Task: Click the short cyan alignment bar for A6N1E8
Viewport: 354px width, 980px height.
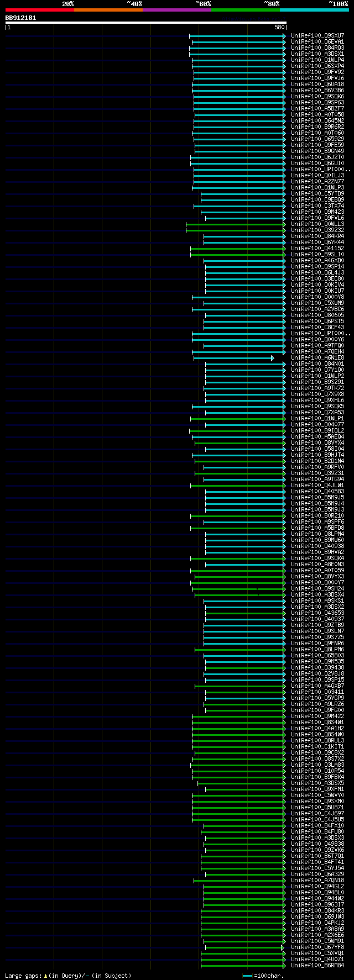Action: pyautogui.click(x=233, y=358)
